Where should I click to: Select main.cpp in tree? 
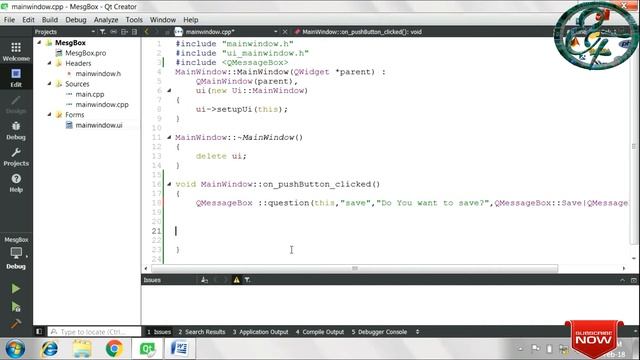coord(90,94)
